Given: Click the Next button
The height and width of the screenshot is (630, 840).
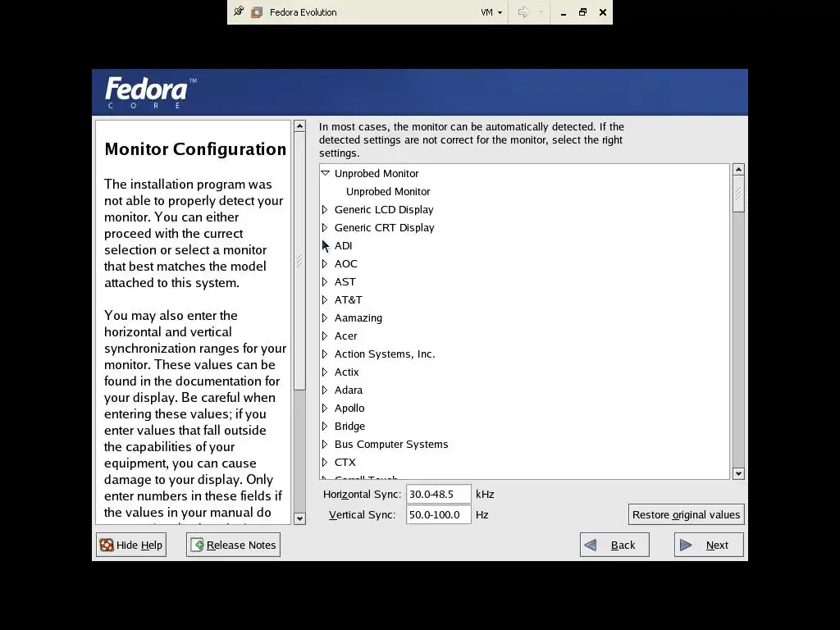Looking at the screenshot, I should (709, 545).
